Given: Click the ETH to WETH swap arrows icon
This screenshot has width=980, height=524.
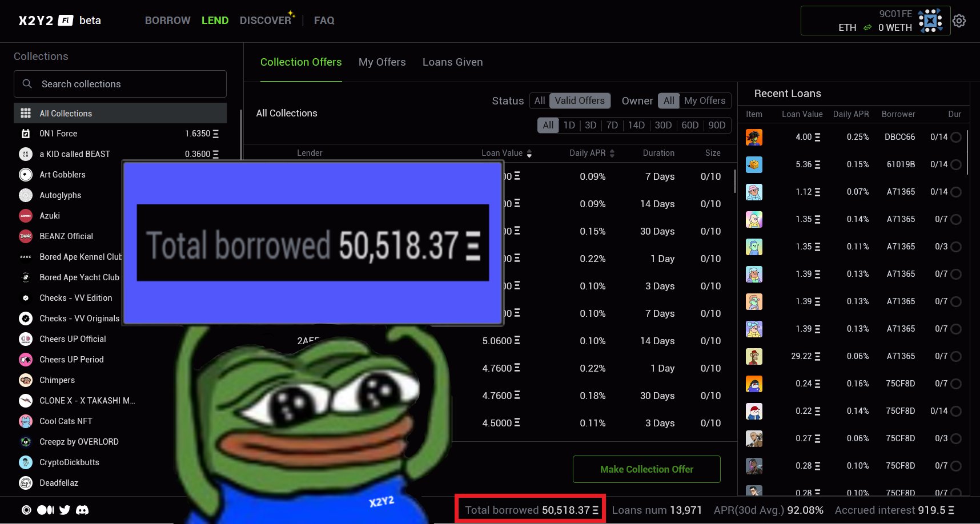Looking at the screenshot, I should coord(867,27).
